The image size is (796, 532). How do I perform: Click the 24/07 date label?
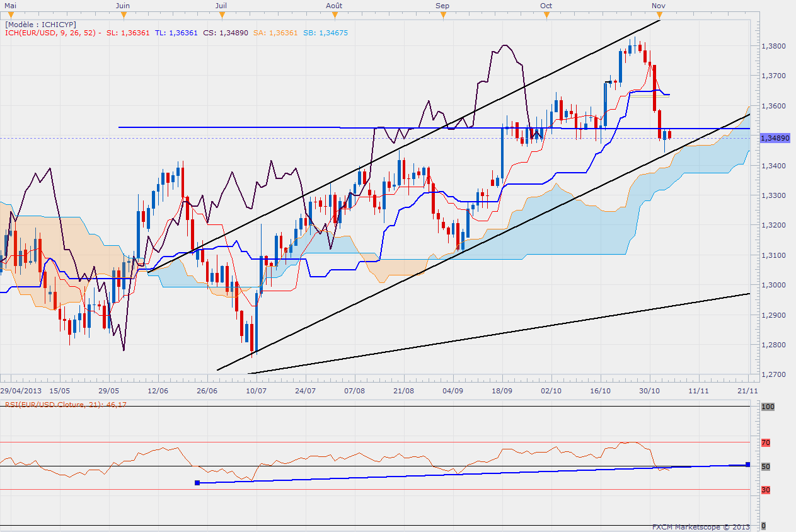(305, 391)
